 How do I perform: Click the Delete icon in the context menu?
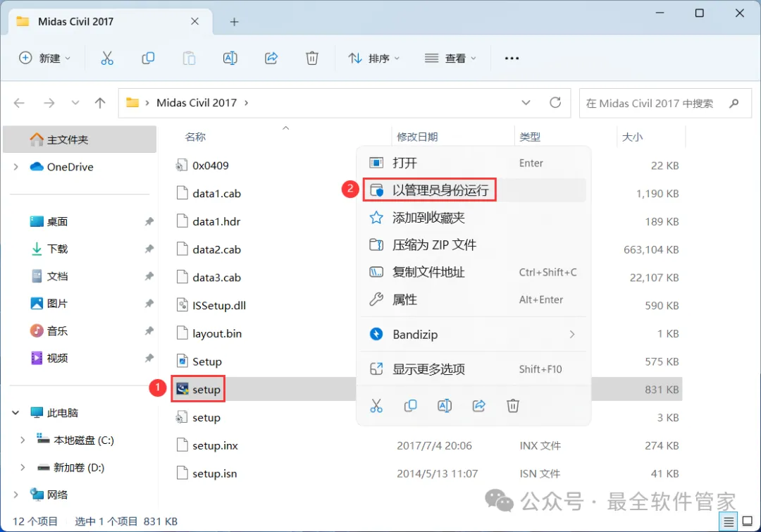click(513, 406)
